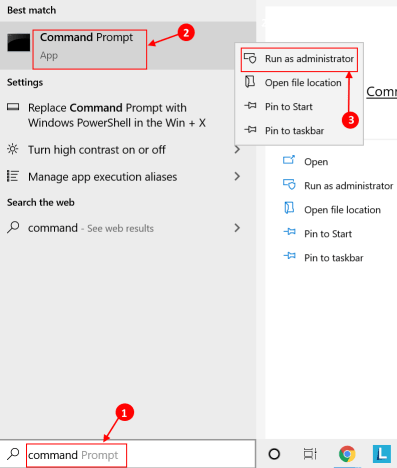Open Replace Command Prompt with PowerShell setting
Screen dimensions: 397x468
coord(117,115)
